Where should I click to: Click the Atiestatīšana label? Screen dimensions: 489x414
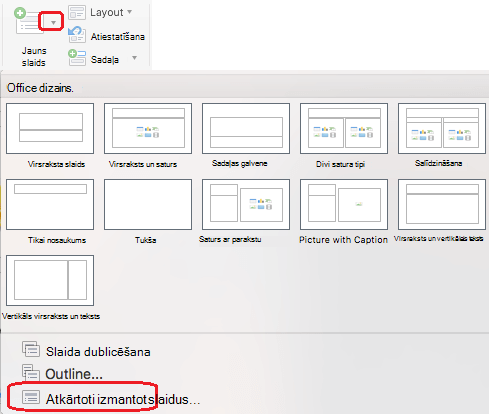click(x=118, y=37)
